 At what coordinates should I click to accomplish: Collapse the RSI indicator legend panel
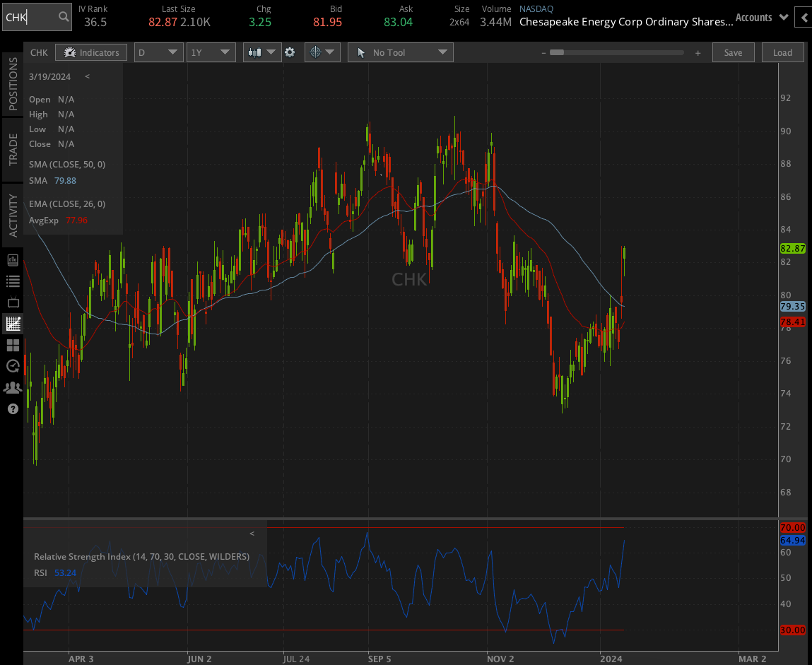click(252, 533)
